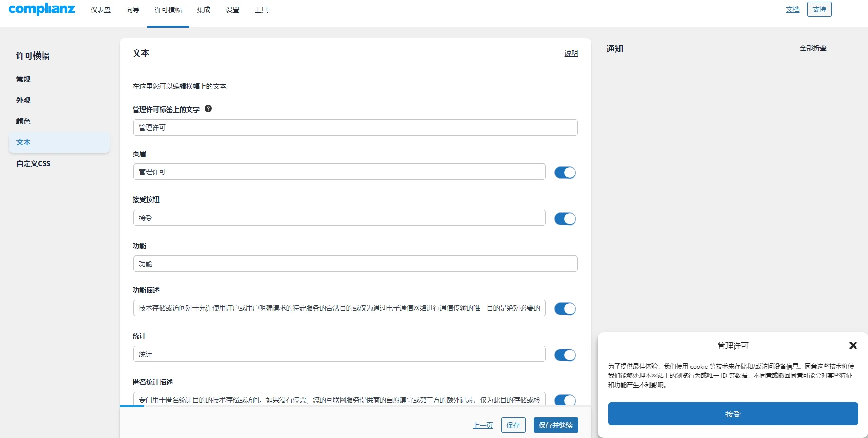
Task: Click the 支持 button
Action: coord(820,9)
